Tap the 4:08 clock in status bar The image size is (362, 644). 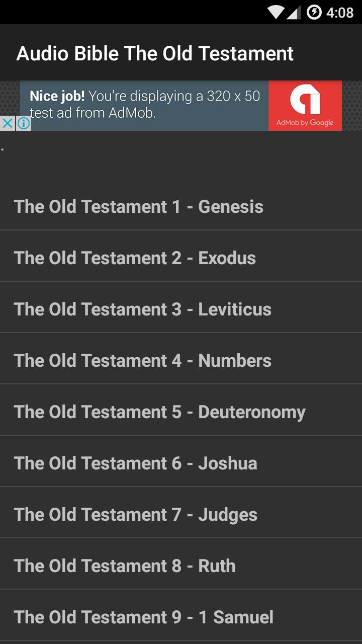click(340, 12)
